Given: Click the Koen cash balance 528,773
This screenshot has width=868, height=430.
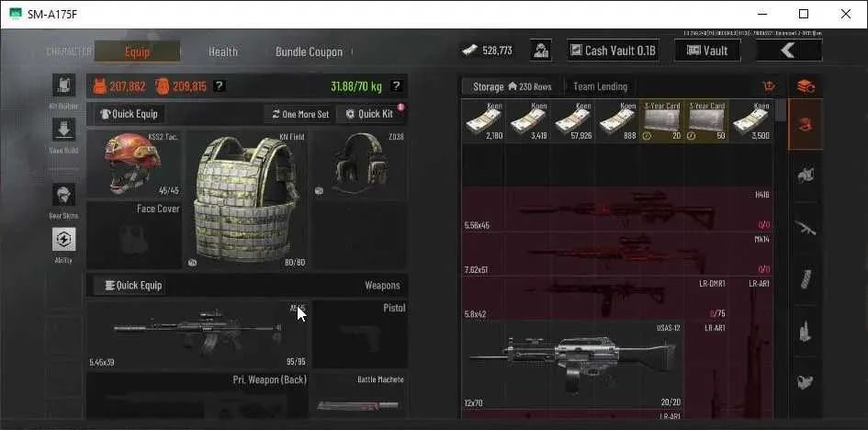Looking at the screenshot, I should (x=487, y=51).
